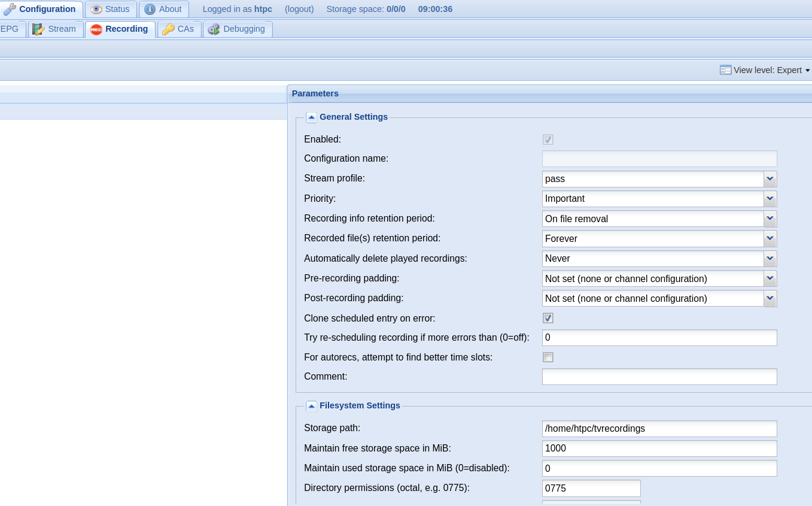Toggle the Enabled checkbox
The width and height of the screenshot is (812, 506).
tap(548, 140)
